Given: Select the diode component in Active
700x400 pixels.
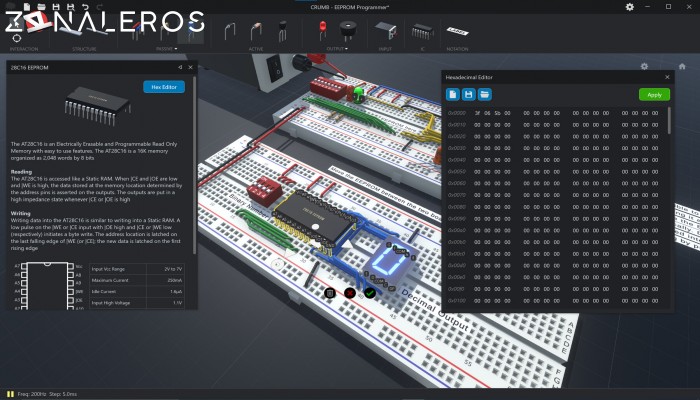Looking at the screenshot, I should 256,31.
